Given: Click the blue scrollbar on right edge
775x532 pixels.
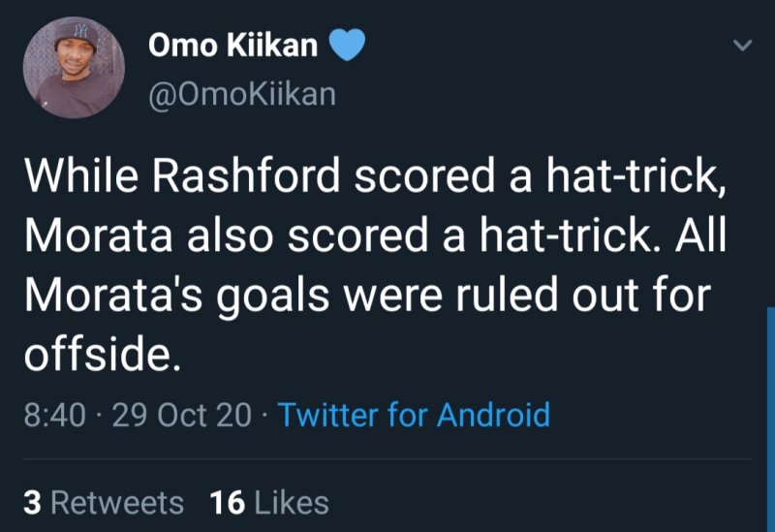Looking at the screenshot, I should [x=770, y=417].
